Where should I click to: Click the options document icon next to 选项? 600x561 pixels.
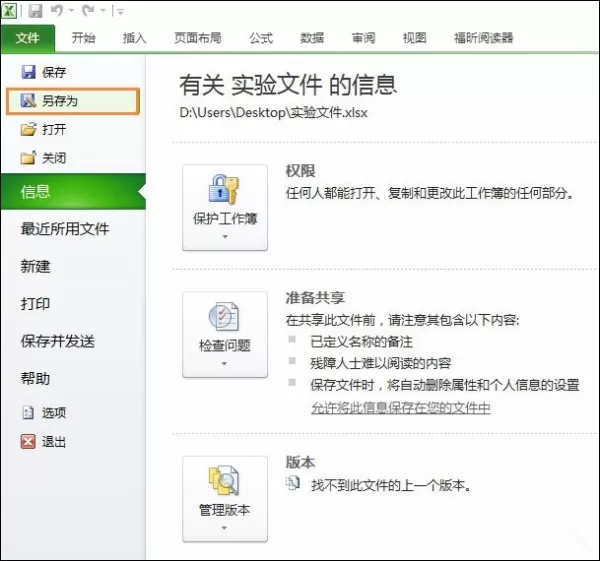28,413
